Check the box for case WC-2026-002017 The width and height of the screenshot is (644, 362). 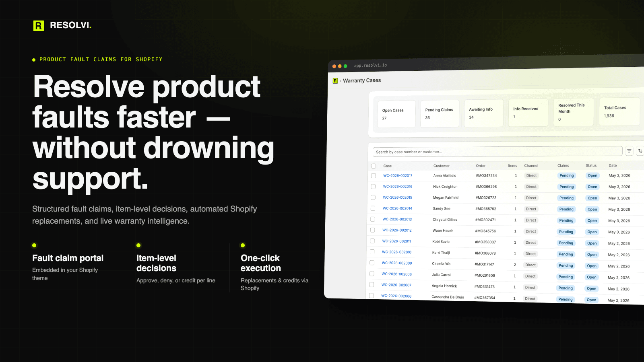(x=374, y=176)
